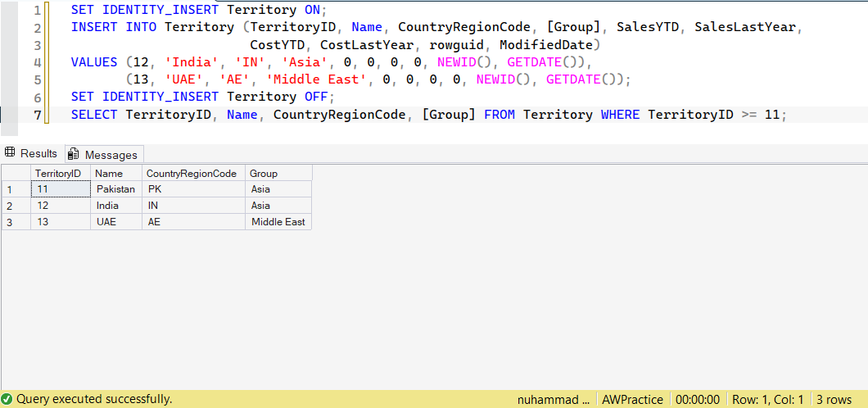
Task: Click line number 1 in the editor
Action: 37,11
